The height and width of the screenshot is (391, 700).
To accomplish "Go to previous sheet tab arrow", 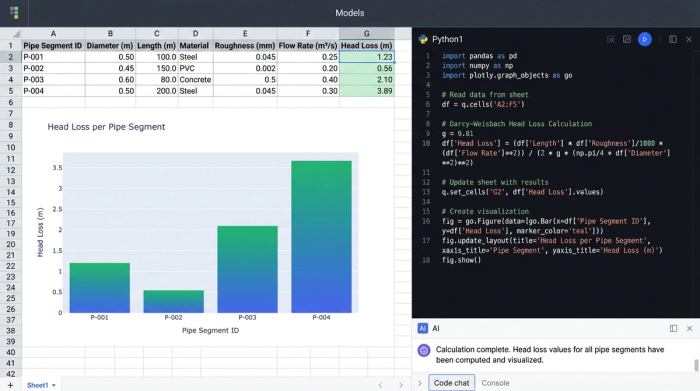I will [380, 385].
